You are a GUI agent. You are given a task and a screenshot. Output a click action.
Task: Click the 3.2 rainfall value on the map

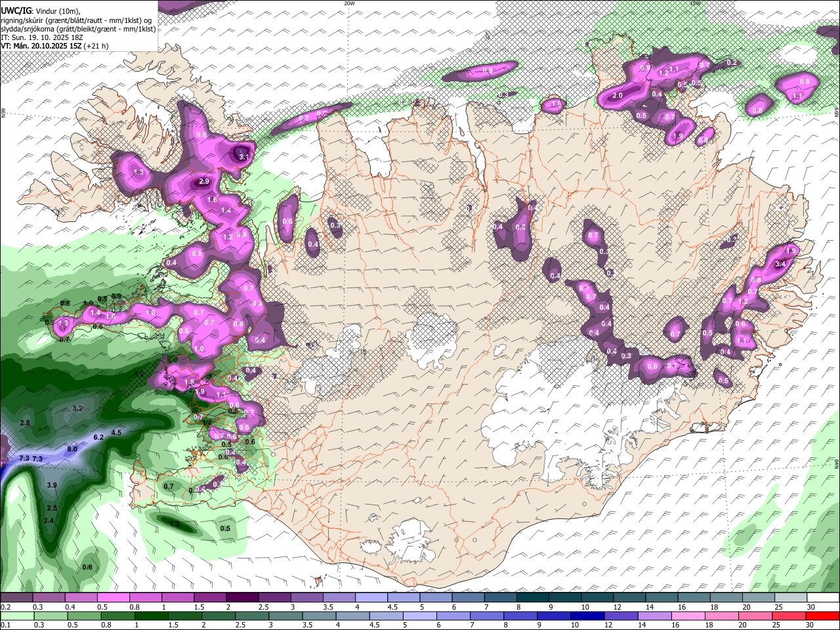coord(77,408)
